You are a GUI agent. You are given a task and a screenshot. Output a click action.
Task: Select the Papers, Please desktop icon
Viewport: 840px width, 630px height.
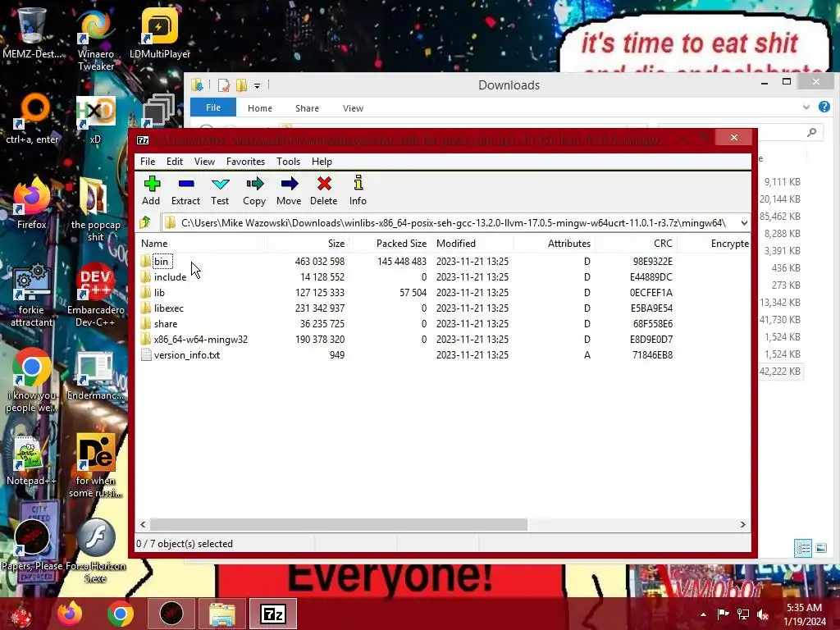(x=32, y=545)
